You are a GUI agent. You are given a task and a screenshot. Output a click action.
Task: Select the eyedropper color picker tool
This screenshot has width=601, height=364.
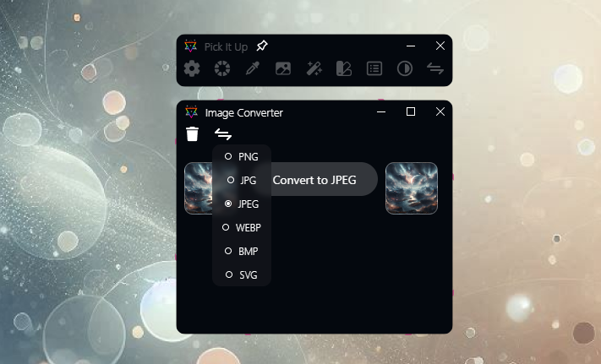(253, 69)
